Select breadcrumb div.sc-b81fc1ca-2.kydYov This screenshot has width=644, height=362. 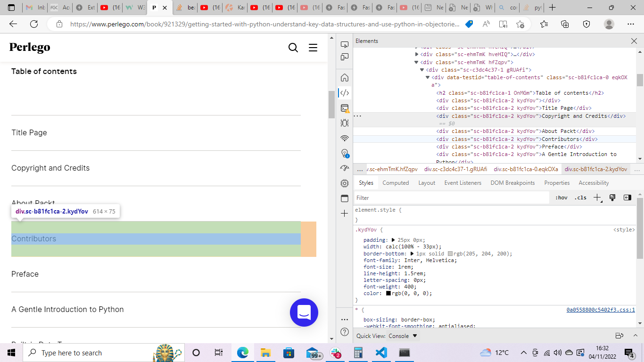[596, 169]
